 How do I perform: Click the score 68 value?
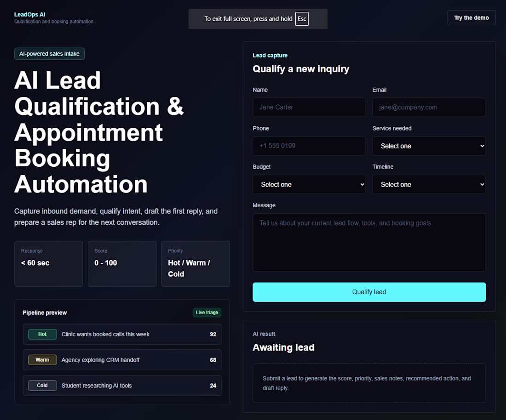tap(213, 360)
